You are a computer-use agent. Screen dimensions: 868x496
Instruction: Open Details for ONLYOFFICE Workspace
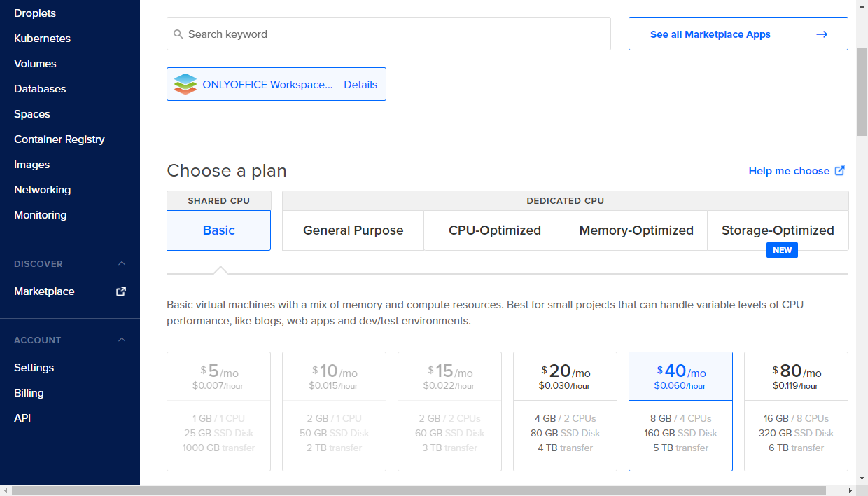coord(360,84)
